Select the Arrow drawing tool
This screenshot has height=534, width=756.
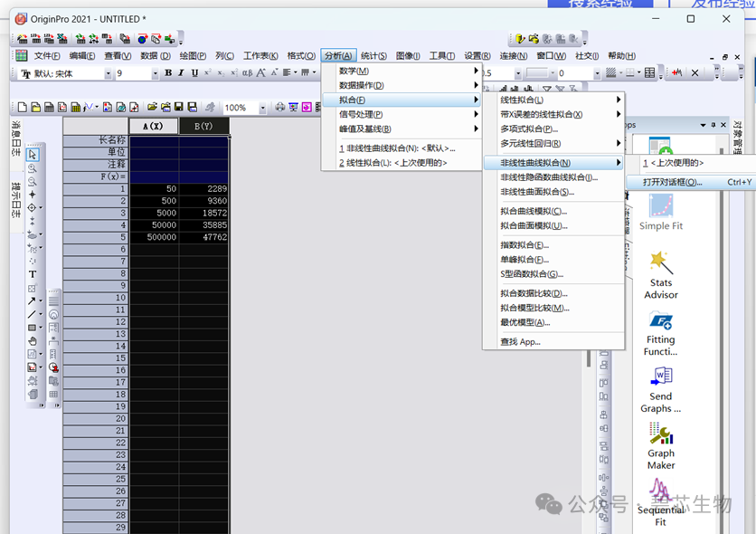pos(32,301)
